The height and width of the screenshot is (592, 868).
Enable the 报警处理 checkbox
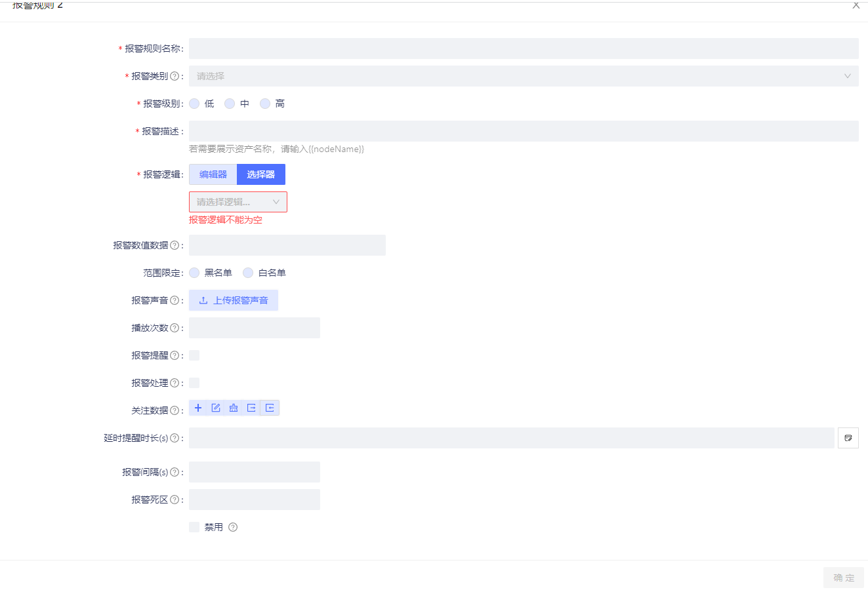194,383
